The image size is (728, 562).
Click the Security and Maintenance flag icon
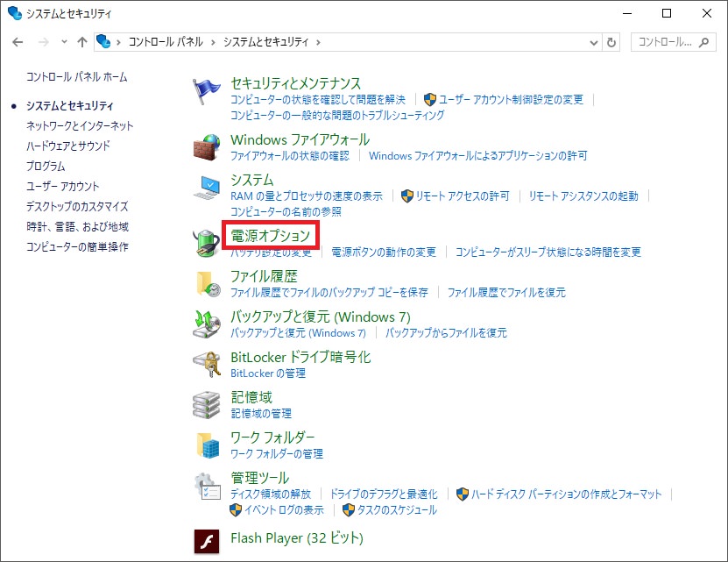click(x=206, y=91)
